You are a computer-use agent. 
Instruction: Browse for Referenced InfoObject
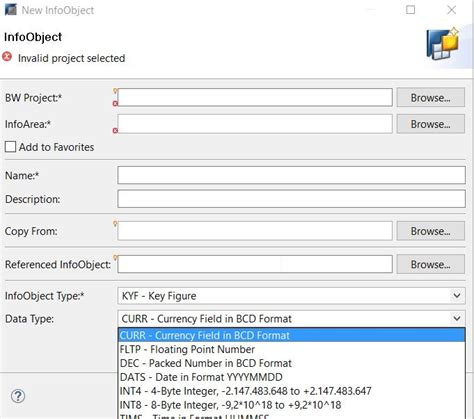[x=431, y=264]
